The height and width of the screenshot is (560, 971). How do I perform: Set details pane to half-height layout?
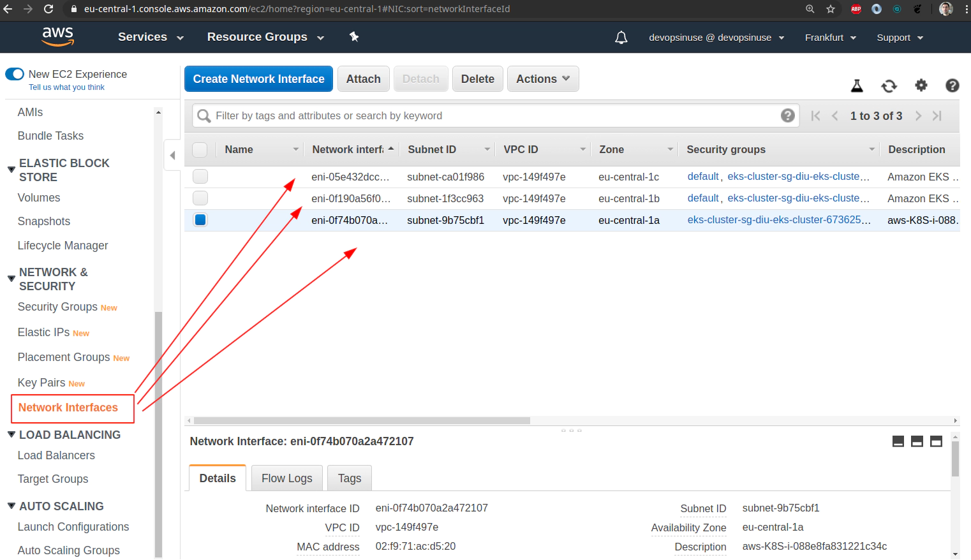click(917, 441)
